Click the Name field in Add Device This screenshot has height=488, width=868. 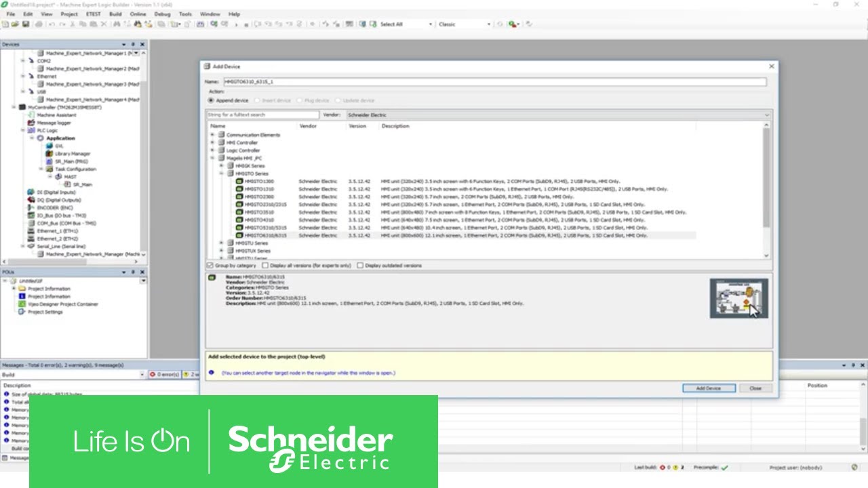pyautogui.click(x=495, y=82)
